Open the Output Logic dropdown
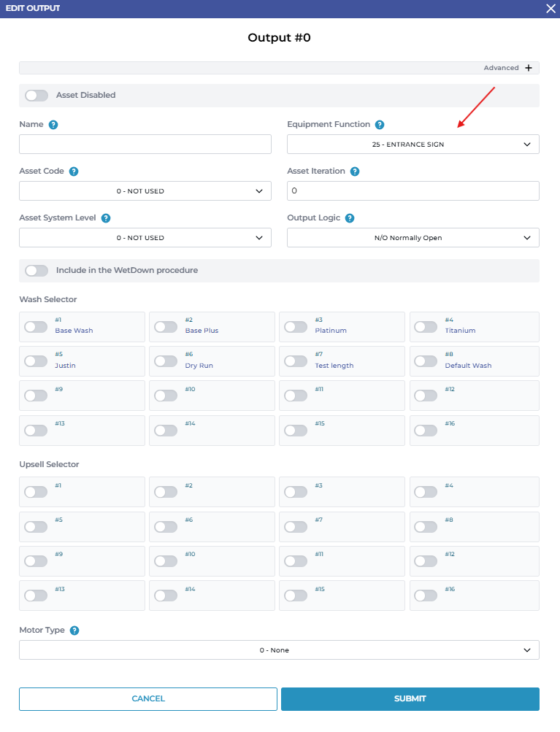The width and height of the screenshot is (560, 732). pos(413,238)
